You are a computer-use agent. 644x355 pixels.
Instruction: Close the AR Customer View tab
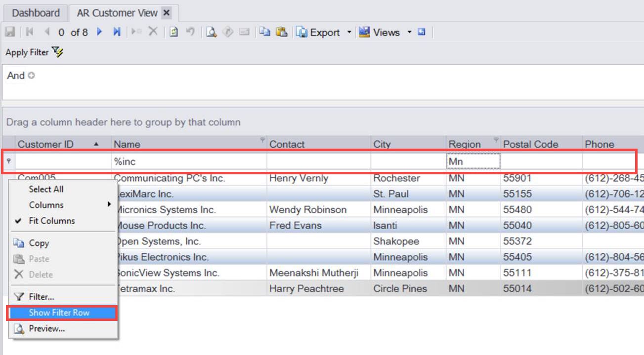[x=167, y=13]
